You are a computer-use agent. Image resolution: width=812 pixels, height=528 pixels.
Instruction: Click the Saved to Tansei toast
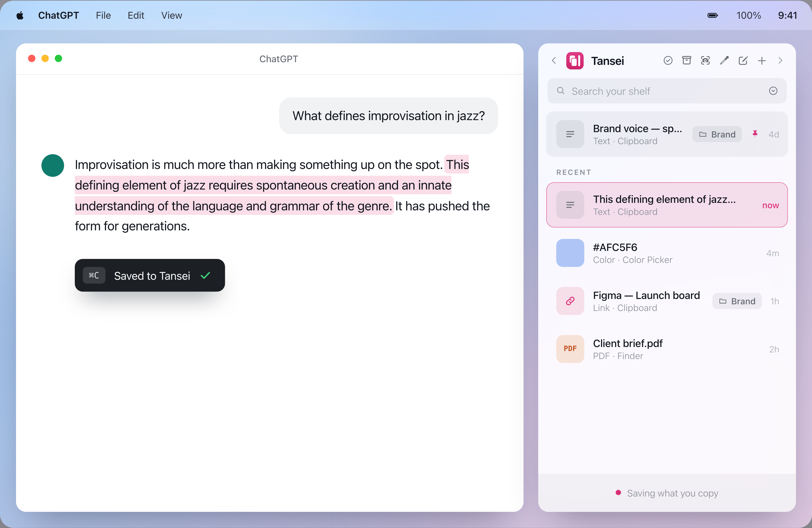pos(150,275)
